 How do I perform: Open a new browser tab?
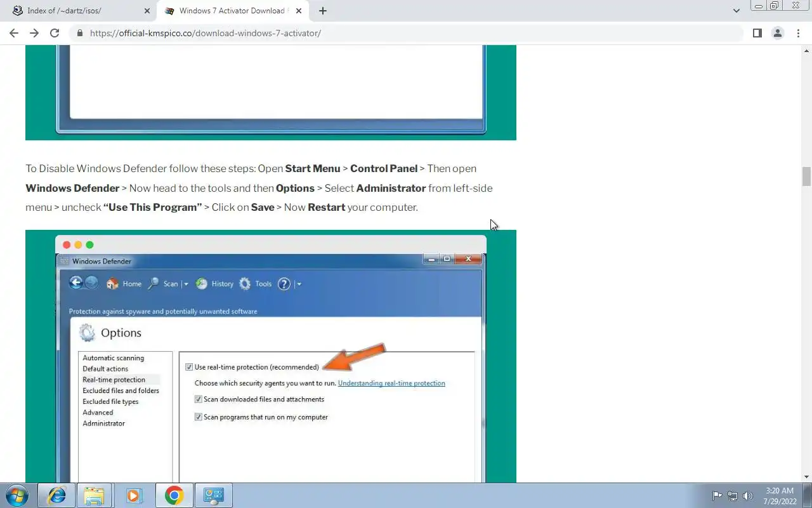point(323,11)
